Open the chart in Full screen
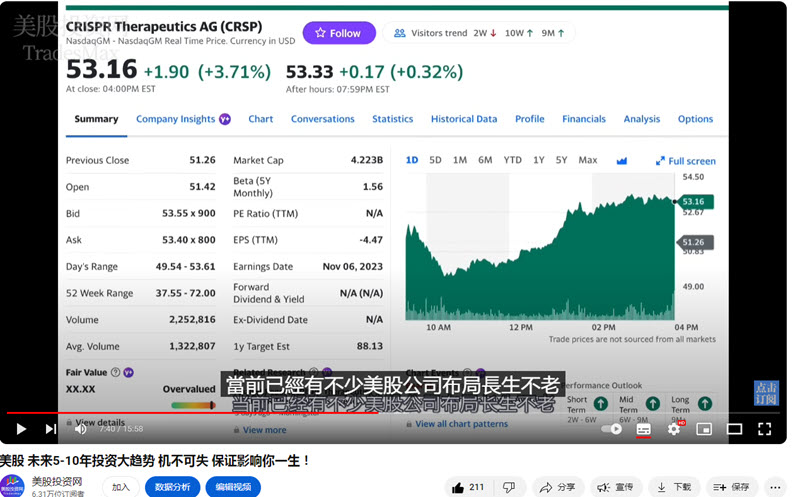The width and height of the screenshot is (800, 497). [685, 161]
